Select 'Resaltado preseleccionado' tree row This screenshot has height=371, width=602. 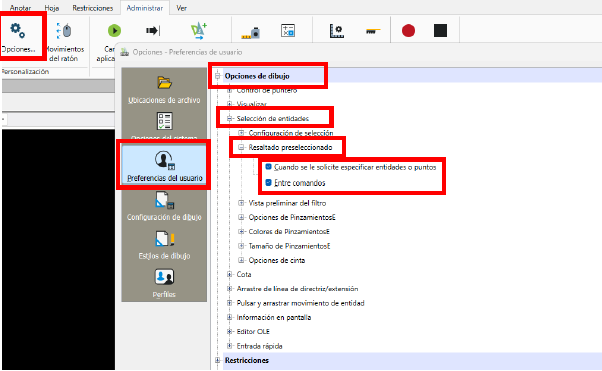pyautogui.click(x=290, y=147)
